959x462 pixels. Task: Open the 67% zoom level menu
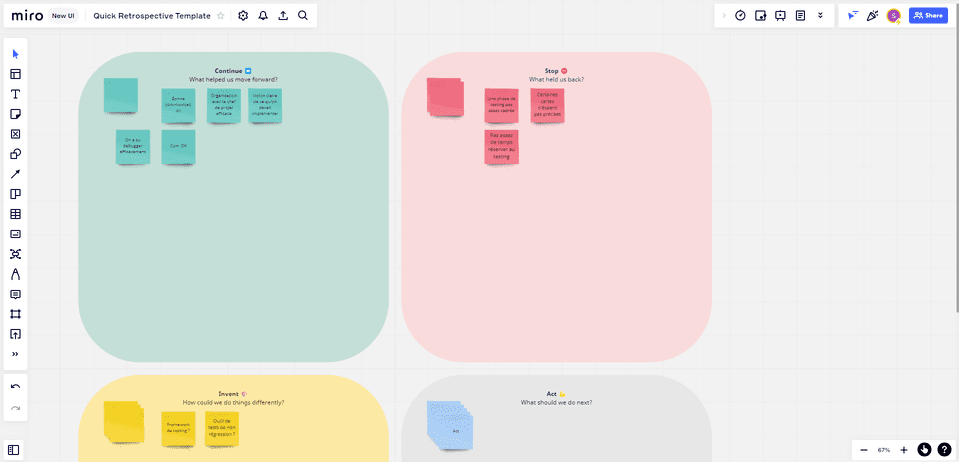(x=884, y=450)
